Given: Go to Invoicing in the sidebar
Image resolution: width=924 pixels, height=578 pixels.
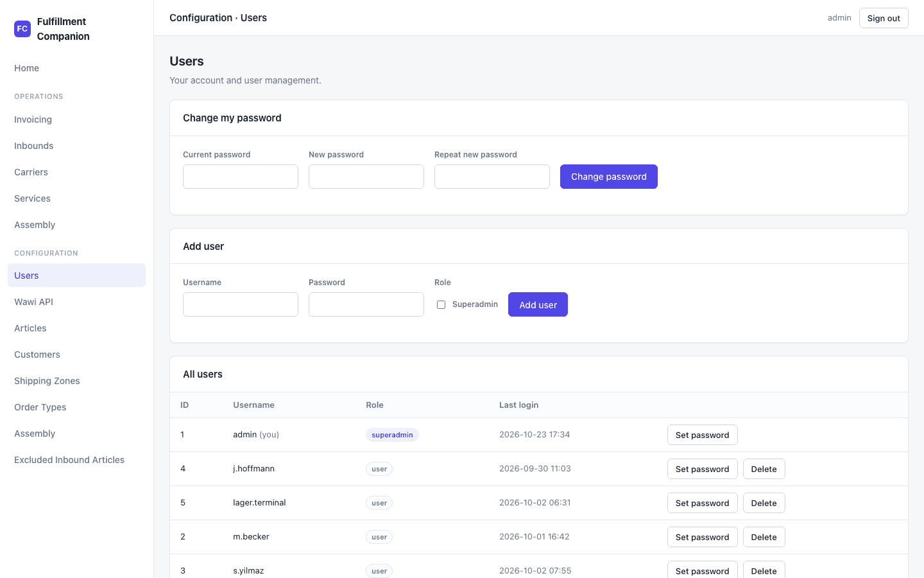Looking at the screenshot, I should point(76,119).
